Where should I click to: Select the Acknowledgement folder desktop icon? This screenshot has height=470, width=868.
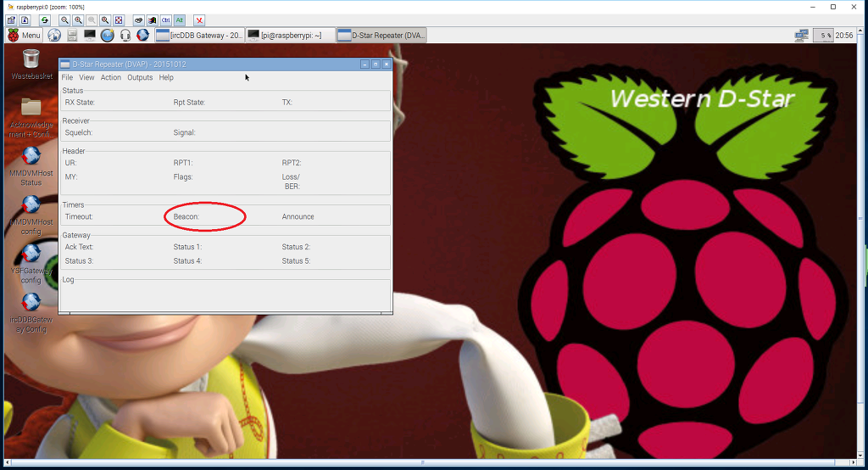tap(31, 117)
